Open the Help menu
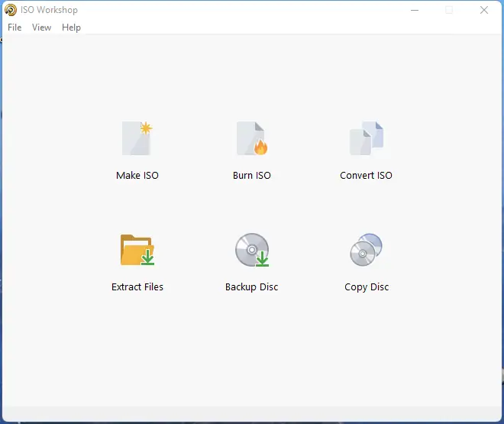The image size is (504, 424). coord(71,28)
